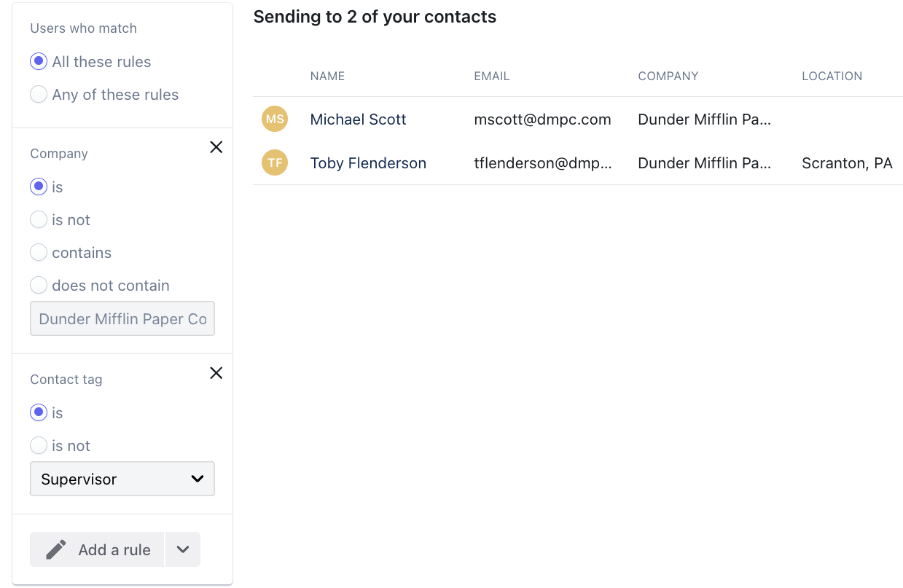The height and width of the screenshot is (588, 903).
Task: Click the NAME column header
Action: (x=327, y=77)
